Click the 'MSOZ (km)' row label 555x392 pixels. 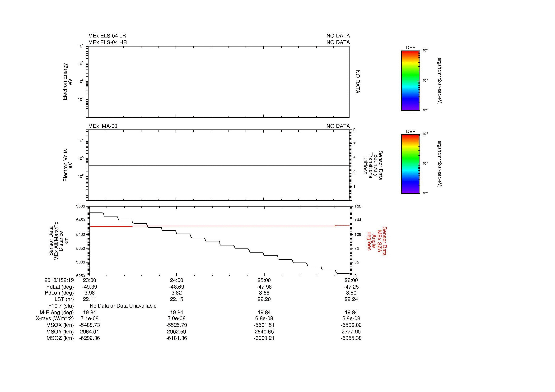coord(60,338)
